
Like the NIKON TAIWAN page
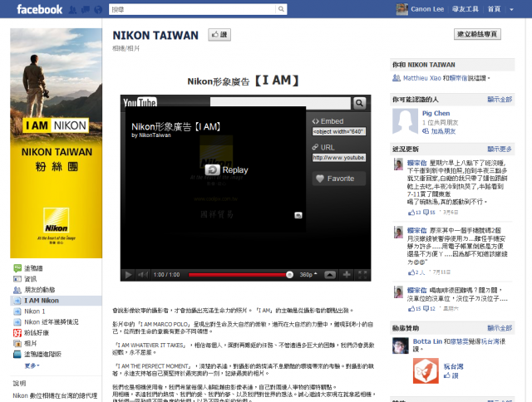coord(219,35)
